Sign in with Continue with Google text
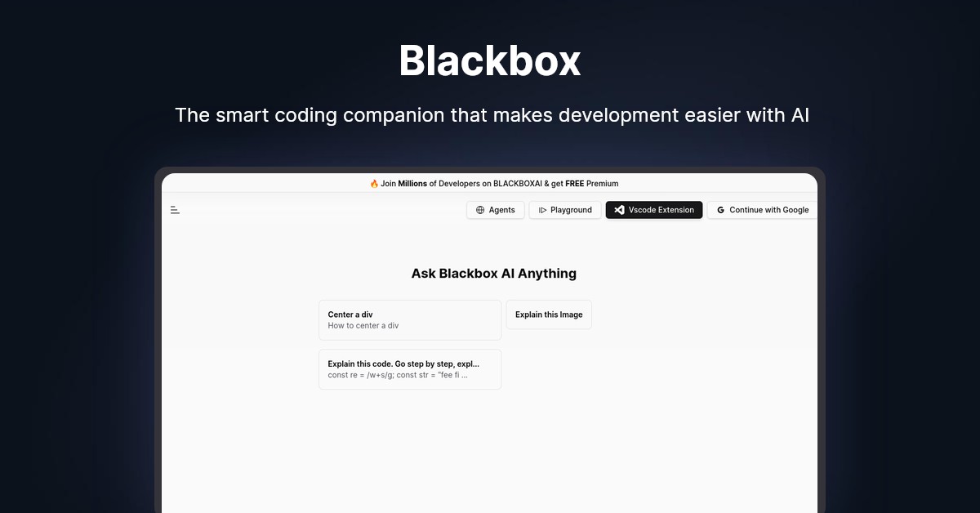The width and height of the screenshot is (980, 513). pyautogui.click(x=769, y=210)
